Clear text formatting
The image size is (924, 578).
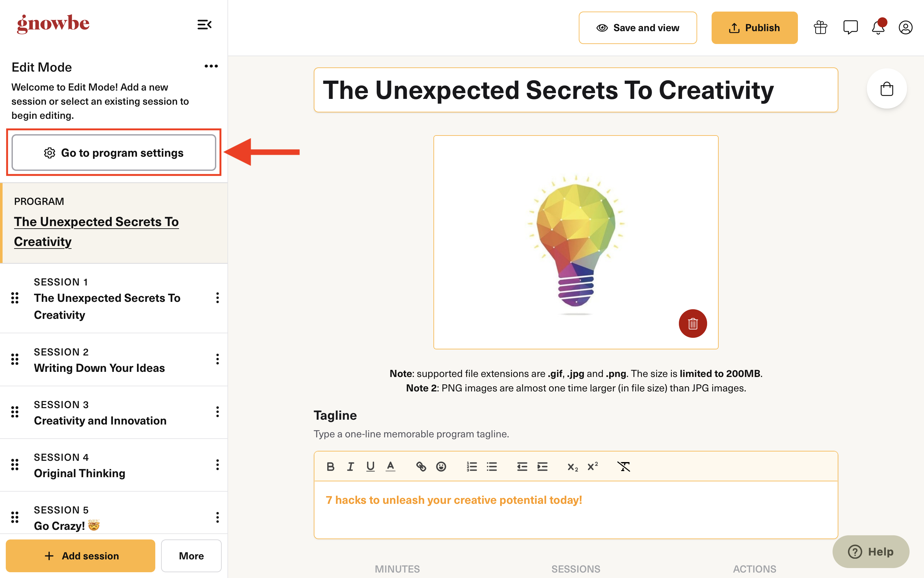pyautogui.click(x=623, y=467)
